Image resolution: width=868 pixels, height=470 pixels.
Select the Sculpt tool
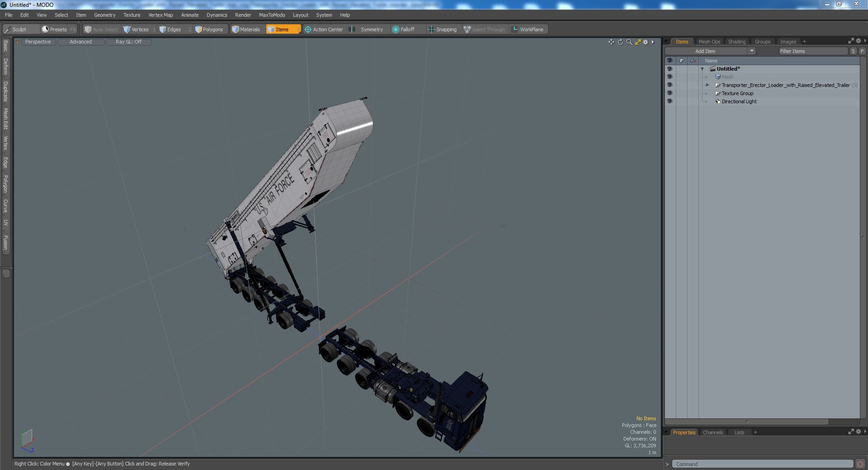pos(20,29)
